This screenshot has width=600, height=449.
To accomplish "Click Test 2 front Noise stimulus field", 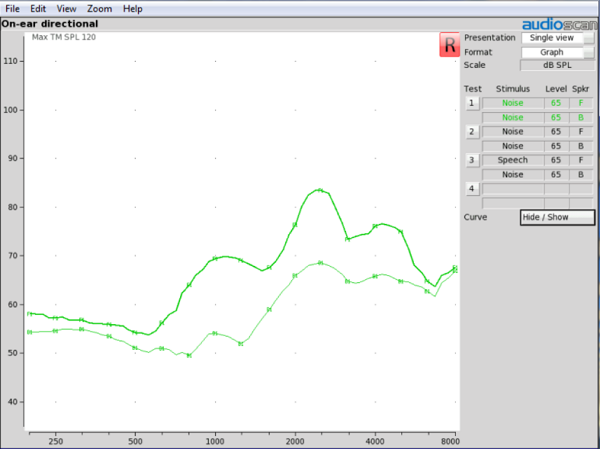I will [513, 132].
